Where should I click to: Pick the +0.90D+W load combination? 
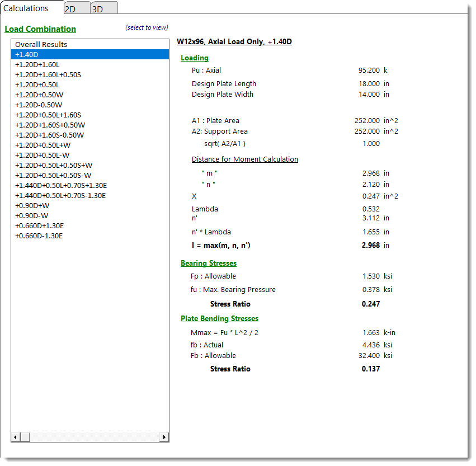click(31, 205)
